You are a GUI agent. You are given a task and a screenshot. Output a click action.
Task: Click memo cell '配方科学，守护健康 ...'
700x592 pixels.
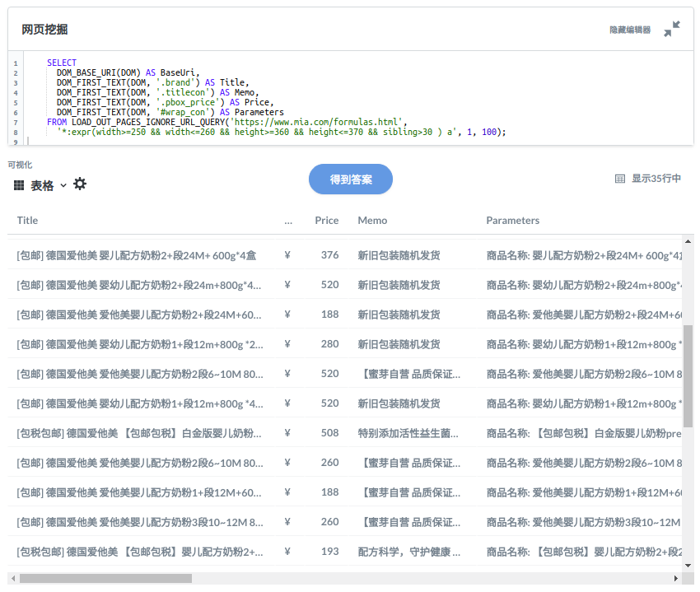pos(409,552)
